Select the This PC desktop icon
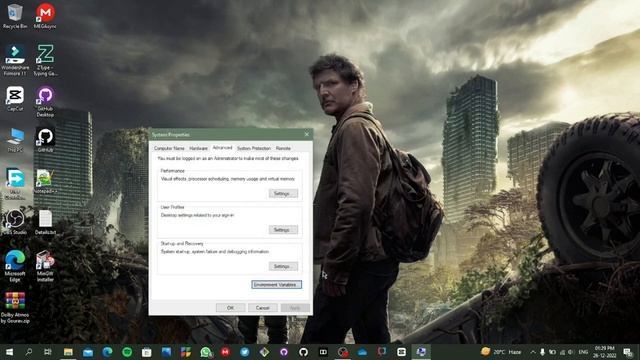The image size is (640, 360). coord(15,140)
